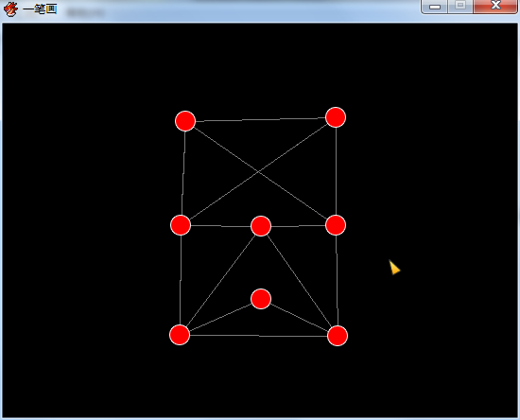
Task: Minimize the 一笔画 window
Action: click(x=435, y=6)
